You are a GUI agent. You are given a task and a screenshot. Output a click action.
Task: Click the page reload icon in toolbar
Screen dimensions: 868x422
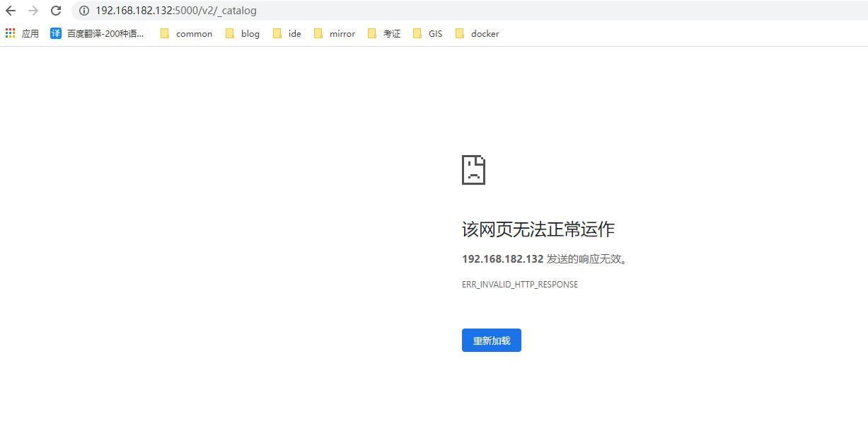pyautogui.click(x=55, y=11)
